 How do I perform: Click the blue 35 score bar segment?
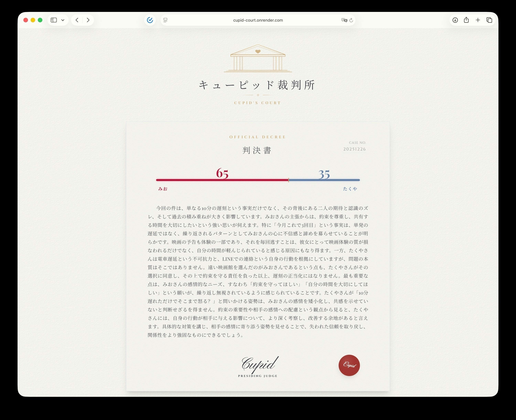click(324, 180)
